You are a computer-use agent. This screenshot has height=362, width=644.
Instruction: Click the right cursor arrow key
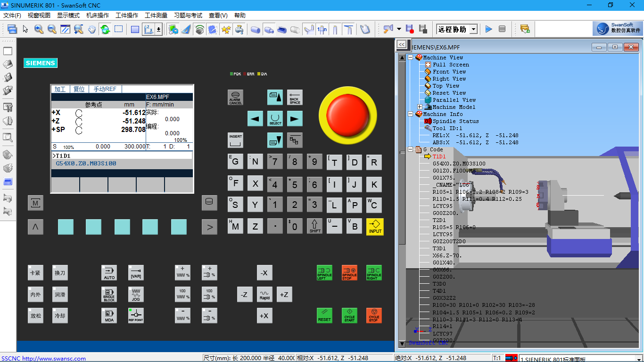point(295,118)
